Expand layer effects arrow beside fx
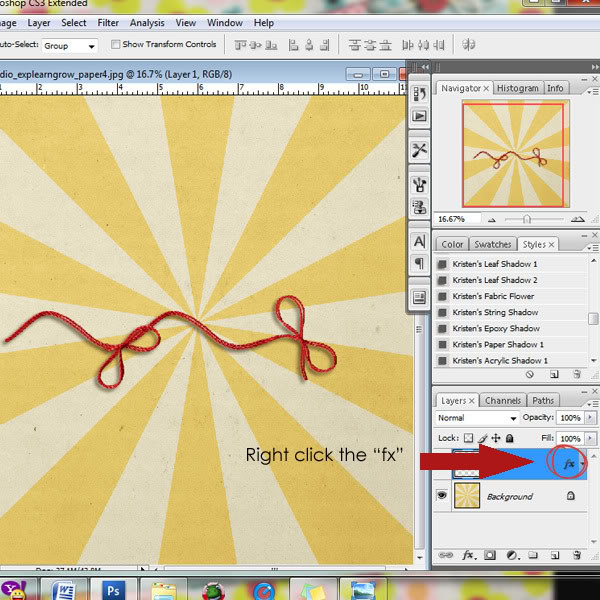 pyautogui.click(x=582, y=464)
